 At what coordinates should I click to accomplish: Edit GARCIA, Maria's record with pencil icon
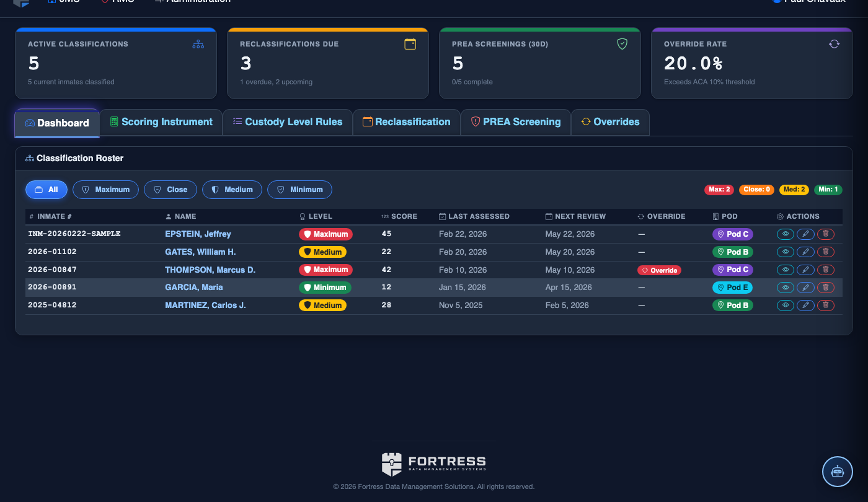[x=805, y=288]
